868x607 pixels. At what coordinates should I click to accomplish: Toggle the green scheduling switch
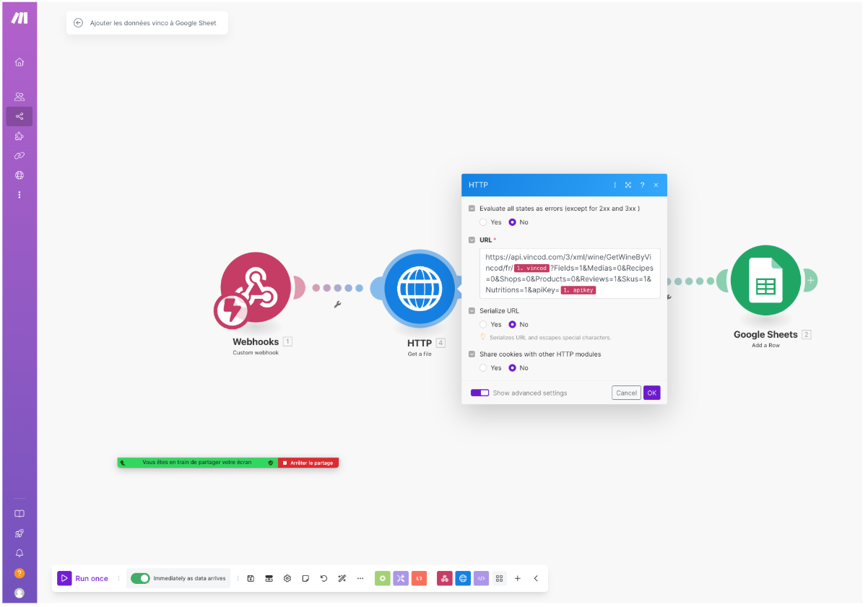140,578
